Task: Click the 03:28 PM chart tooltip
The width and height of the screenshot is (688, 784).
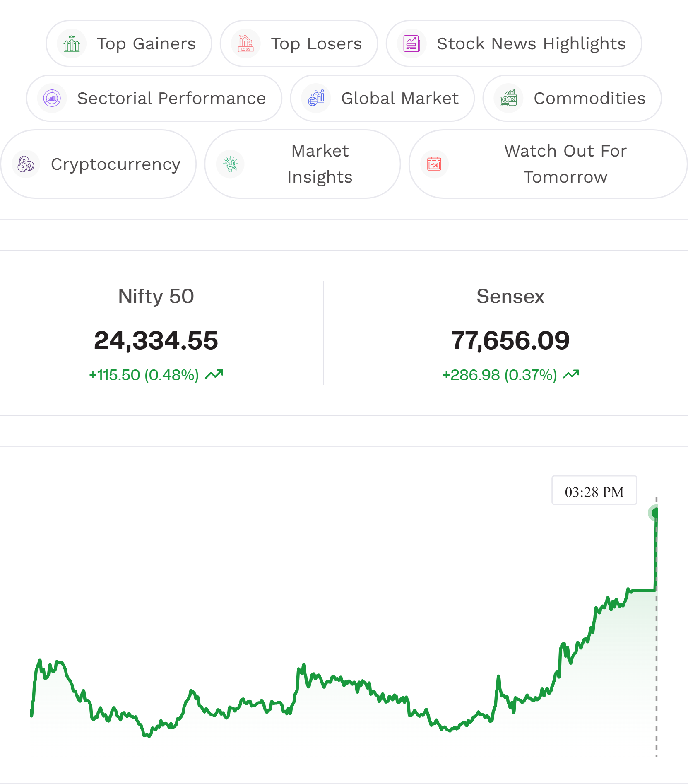Action: coord(594,490)
